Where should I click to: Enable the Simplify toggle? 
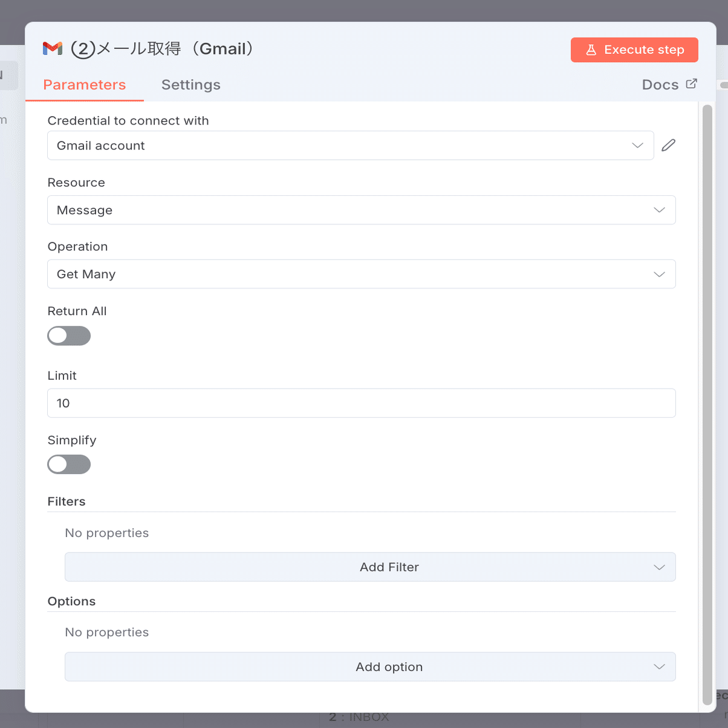point(68,464)
